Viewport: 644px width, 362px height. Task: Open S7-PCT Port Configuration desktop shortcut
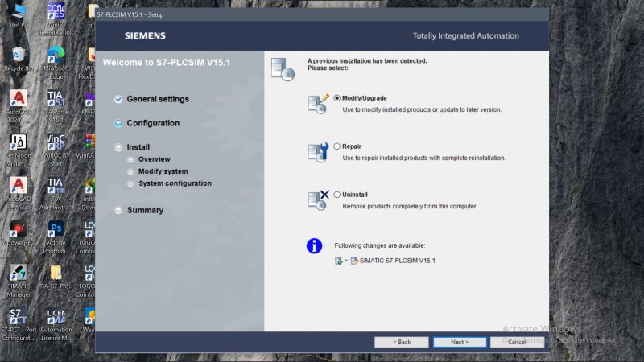[x=19, y=324]
